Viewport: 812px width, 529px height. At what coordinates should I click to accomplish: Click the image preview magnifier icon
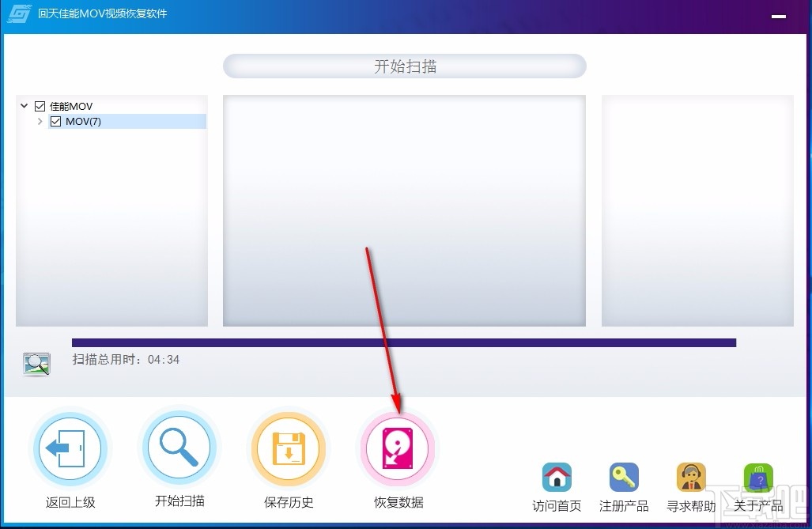coord(37,365)
